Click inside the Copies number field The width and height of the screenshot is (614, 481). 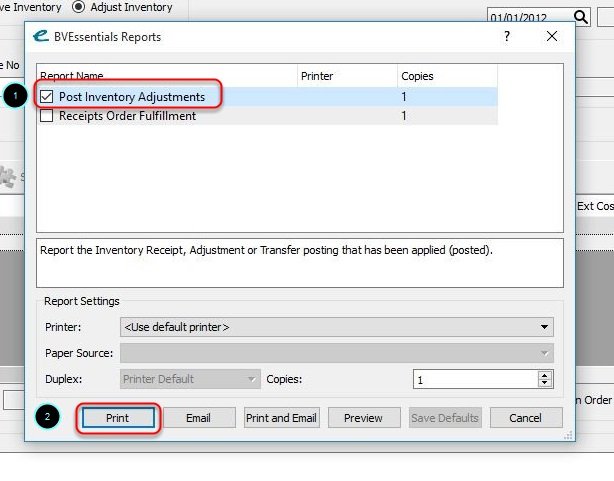(x=476, y=379)
